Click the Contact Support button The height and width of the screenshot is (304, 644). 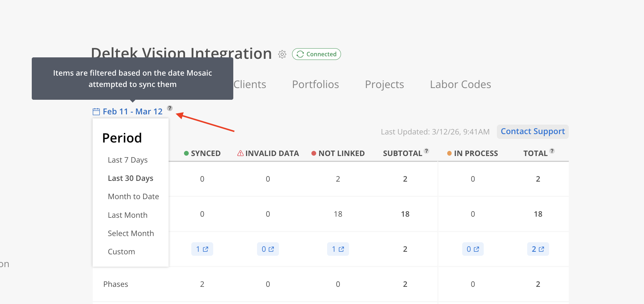[533, 132]
